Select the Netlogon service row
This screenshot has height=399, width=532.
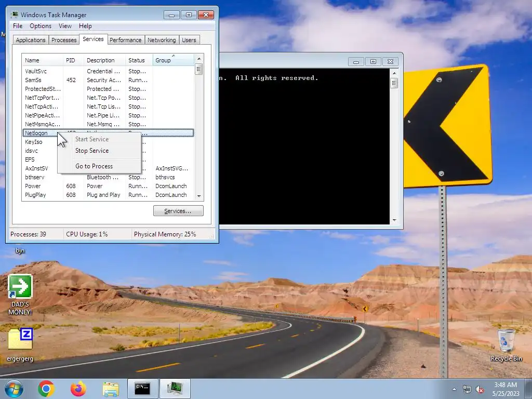[108, 133]
